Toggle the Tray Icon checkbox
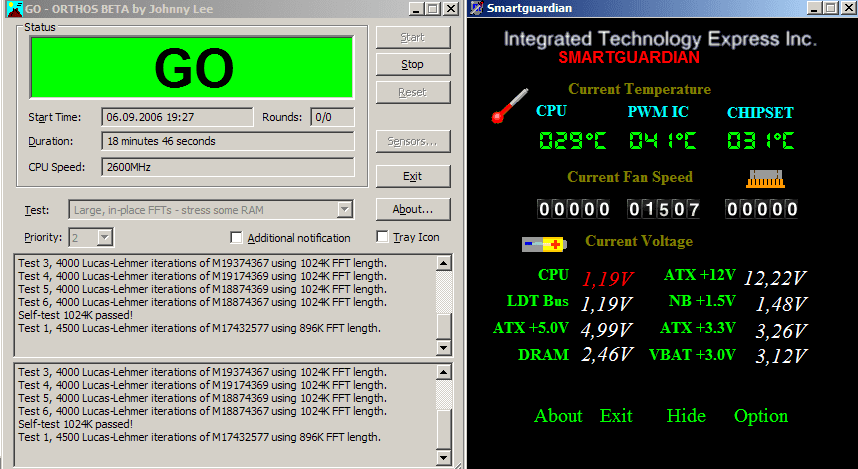 pos(382,236)
